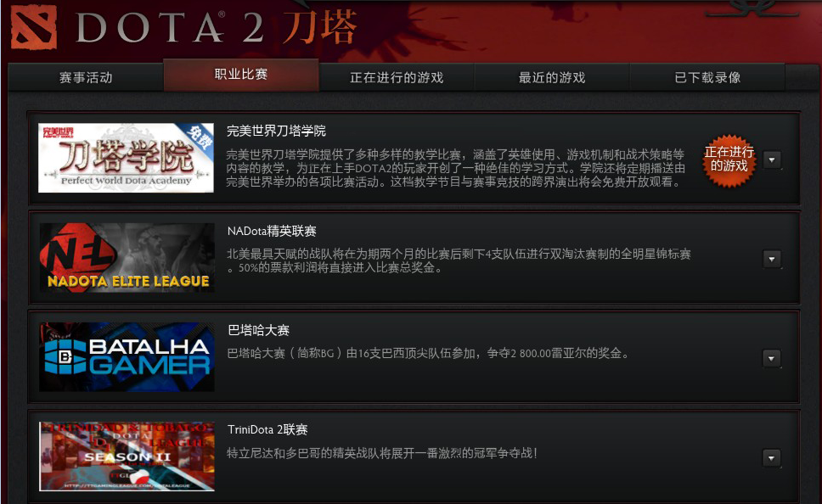Go to the 已下载录像 tab
This screenshot has width=822, height=504.
[x=707, y=77]
